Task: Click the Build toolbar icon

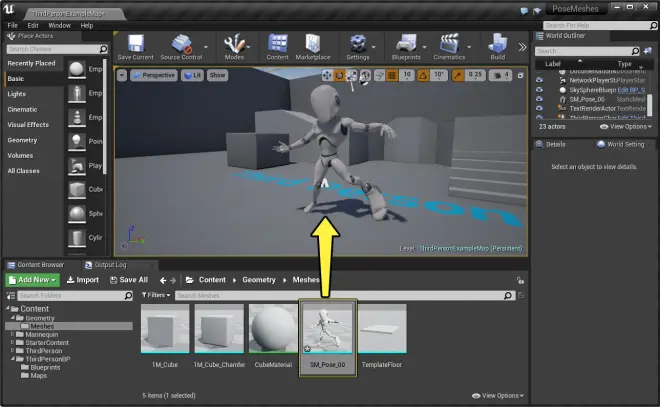Action: [x=498, y=43]
